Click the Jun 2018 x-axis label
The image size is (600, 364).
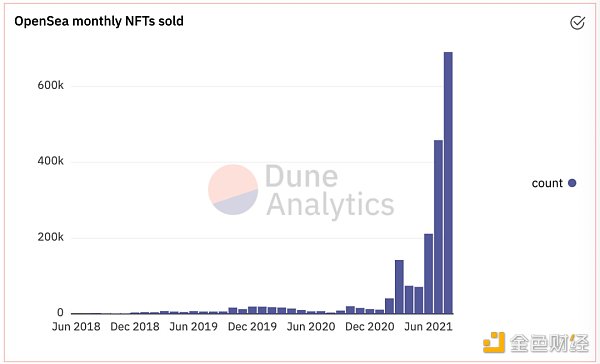tap(76, 326)
